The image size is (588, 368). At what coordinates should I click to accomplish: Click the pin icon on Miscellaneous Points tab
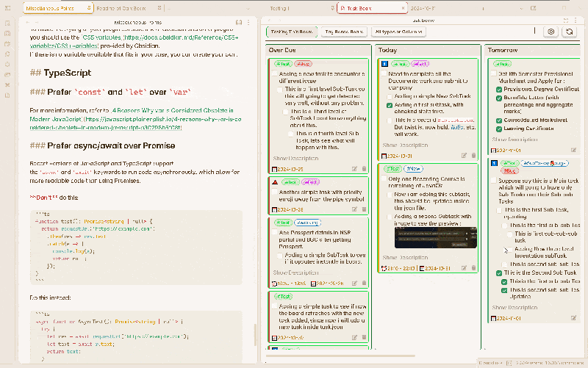click(88, 7)
